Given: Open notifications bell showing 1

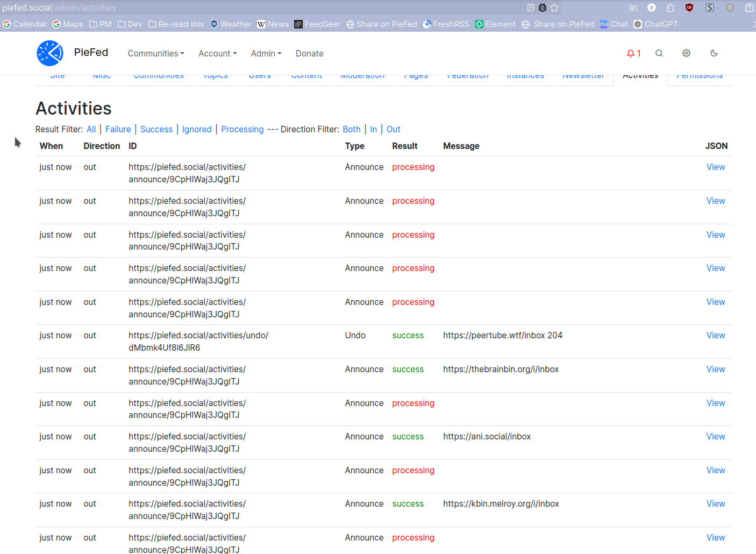Looking at the screenshot, I should click(633, 53).
